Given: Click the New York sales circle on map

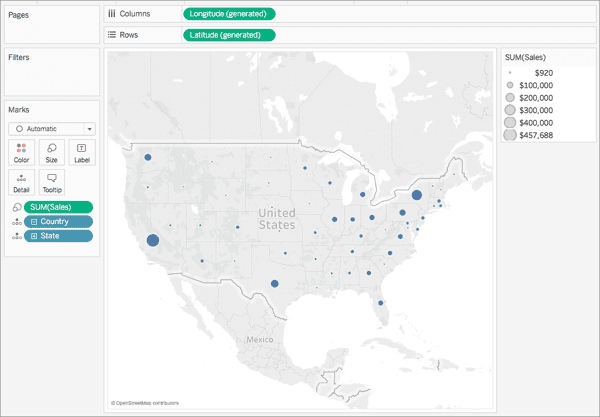Looking at the screenshot, I should tap(417, 196).
